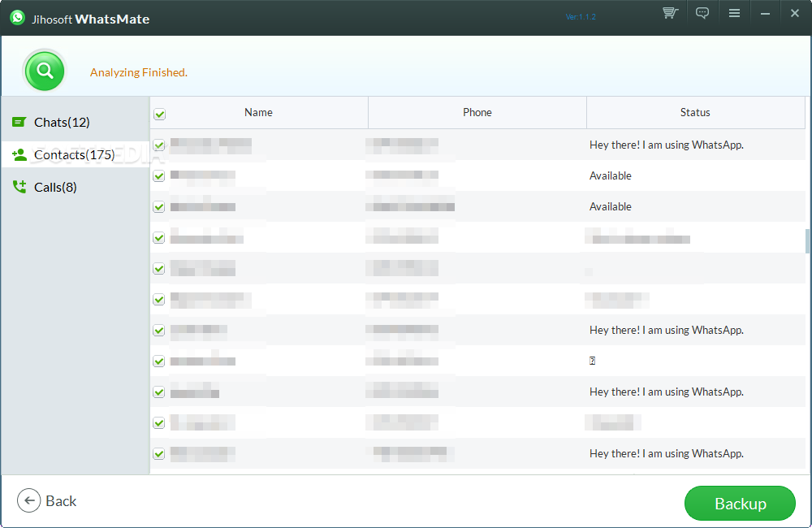This screenshot has height=528, width=812.
Task: Uncheck the seventh contact row checkbox
Action: point(159,330)
